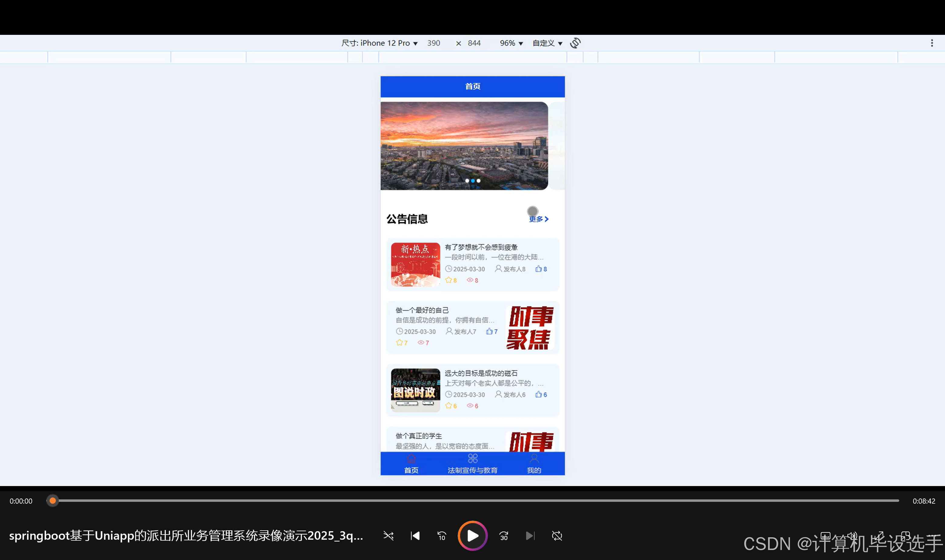This screenshot has width=945, height=560.
Task: Click the 更多 link beside 公告信息
Action: point(537,219)
